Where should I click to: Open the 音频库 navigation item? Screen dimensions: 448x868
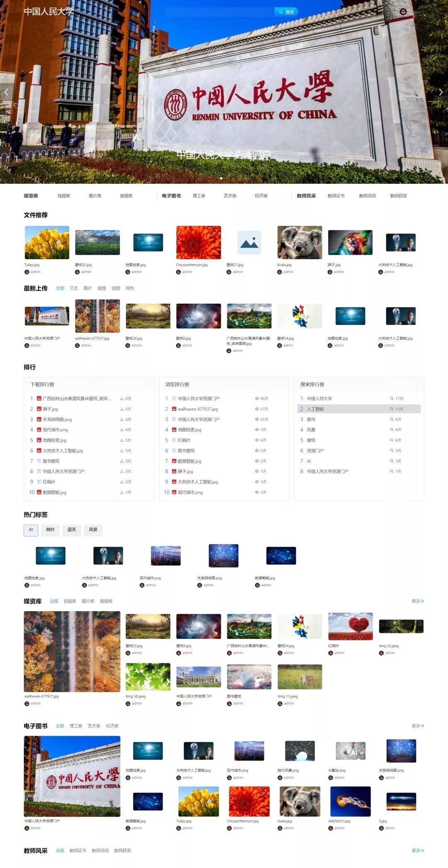(x=126, y=196)
